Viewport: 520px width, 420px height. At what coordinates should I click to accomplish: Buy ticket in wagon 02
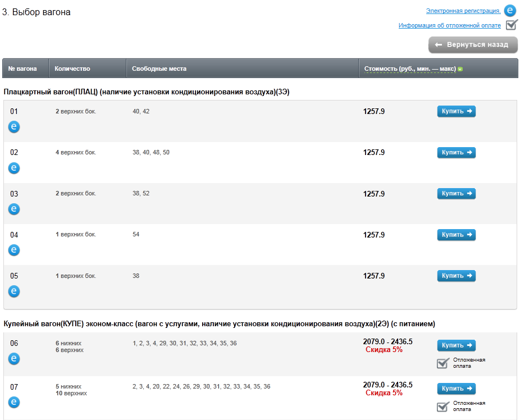coord(457,153)
